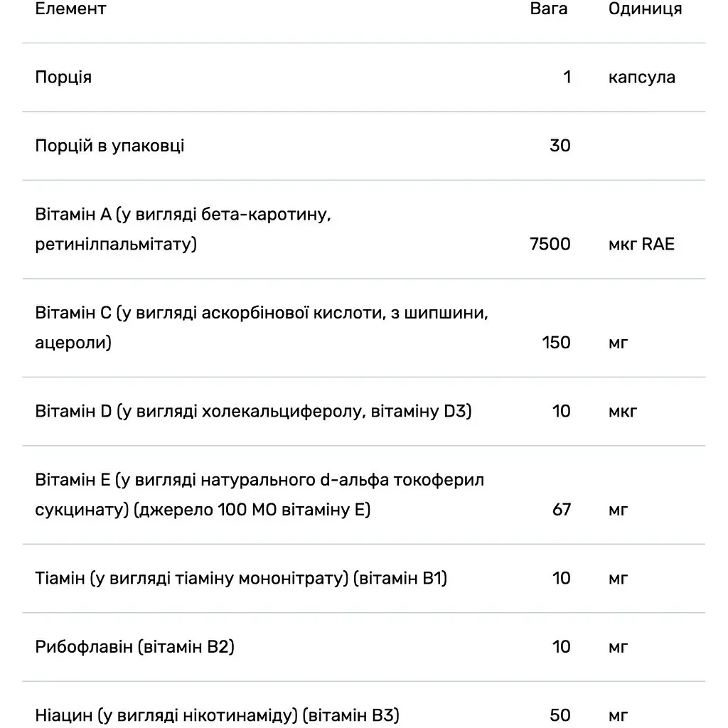Select the Рибофлавін (вітамін B2) row

click(x=364, y=647)
